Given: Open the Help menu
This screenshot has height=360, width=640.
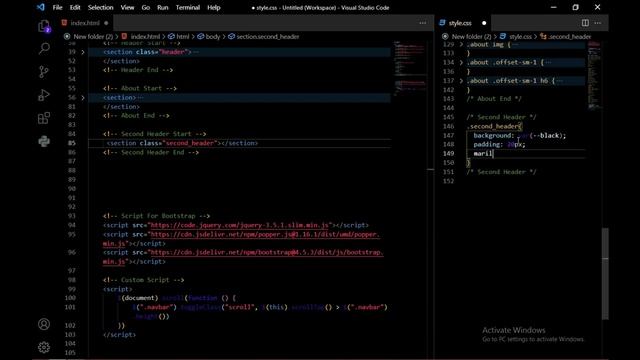Looking at the screenshot, I should (213, 7).
